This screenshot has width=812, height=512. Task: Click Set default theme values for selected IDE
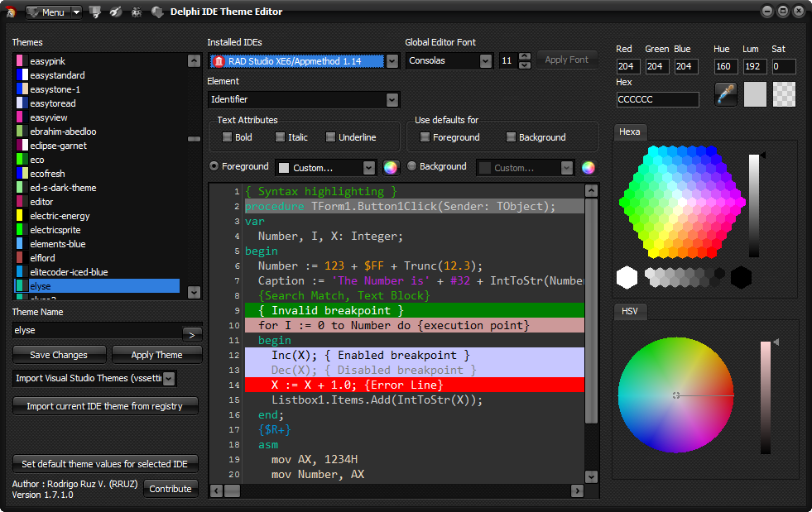click(x=105, y=464)
